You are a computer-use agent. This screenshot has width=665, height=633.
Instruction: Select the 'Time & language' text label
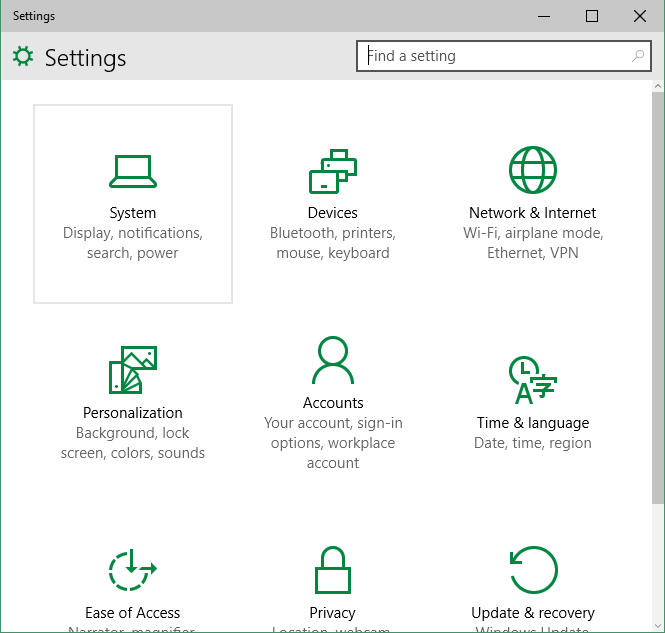[532, 423]
